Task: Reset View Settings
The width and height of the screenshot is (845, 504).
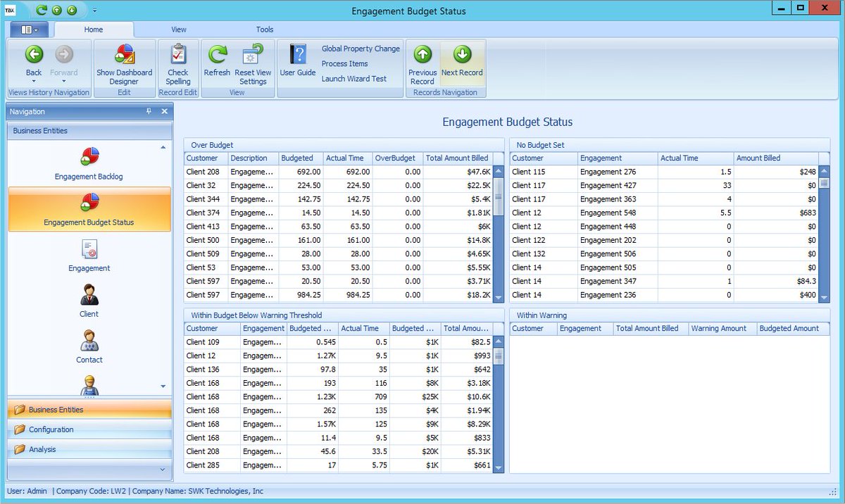Action: [253, 64]
